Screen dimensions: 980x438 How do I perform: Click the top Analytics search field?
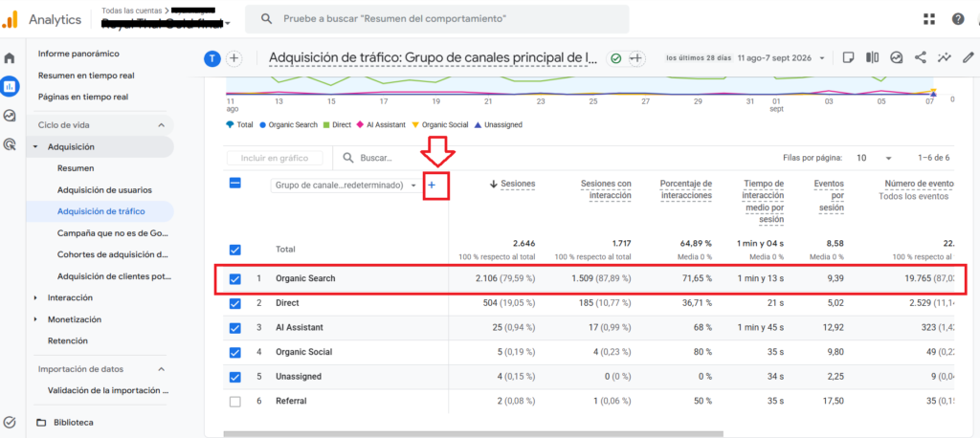coord(436,19)
